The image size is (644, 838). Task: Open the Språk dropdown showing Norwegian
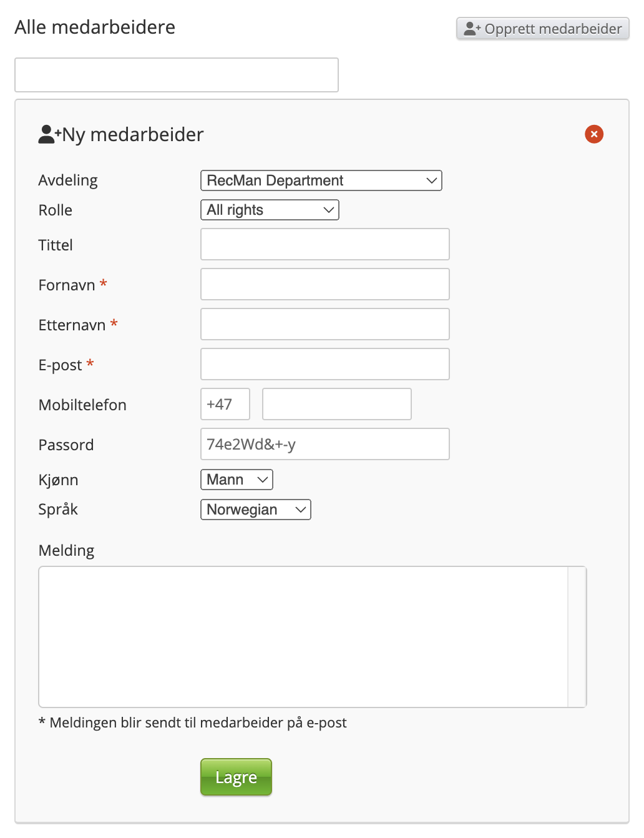[x=255, y=510]
